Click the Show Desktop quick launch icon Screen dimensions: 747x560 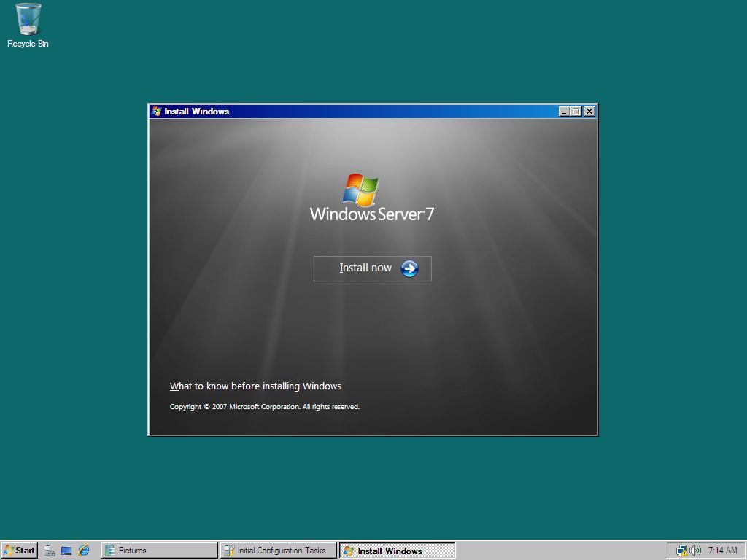pyautogui.click(x=66, y=551)
